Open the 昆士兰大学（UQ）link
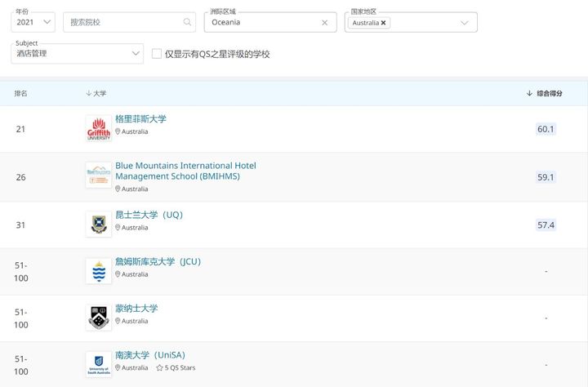588x387 pixels. pyautogui.click(x=149, y=215)
